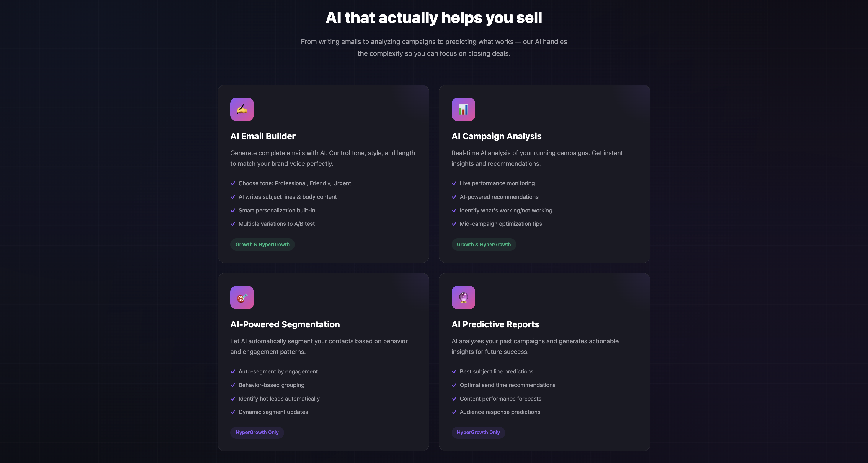Select the 'AI Predictive Reports' heading

pos(495,324)
